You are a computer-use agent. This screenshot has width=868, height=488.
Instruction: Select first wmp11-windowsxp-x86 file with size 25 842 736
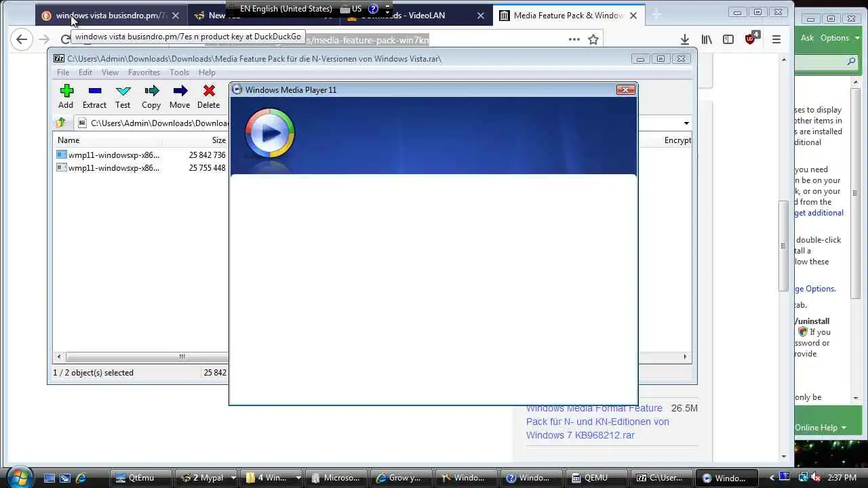click(141, 155)
